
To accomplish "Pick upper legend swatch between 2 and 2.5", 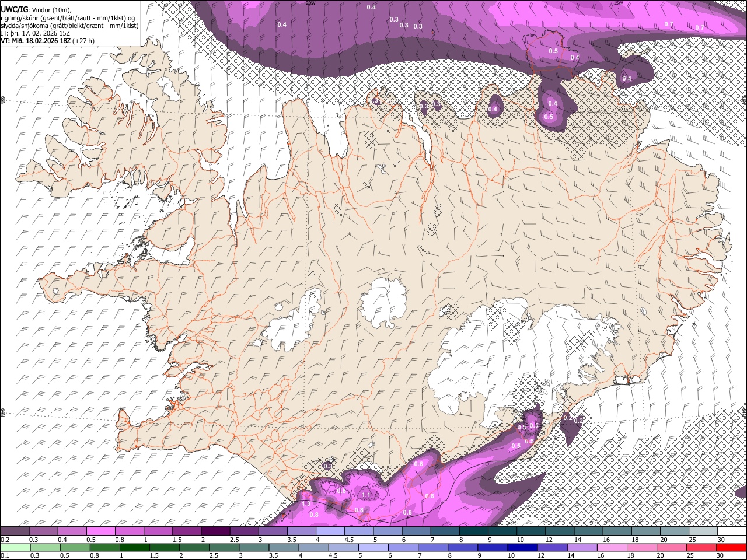I will [215, 531].
